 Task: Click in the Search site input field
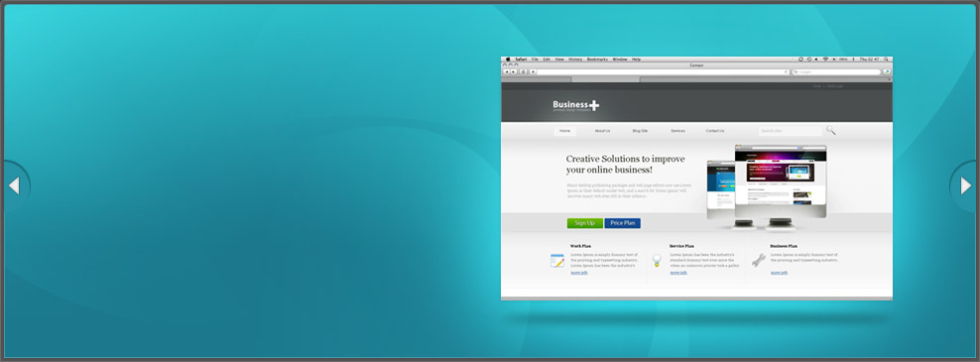point(790,131)
